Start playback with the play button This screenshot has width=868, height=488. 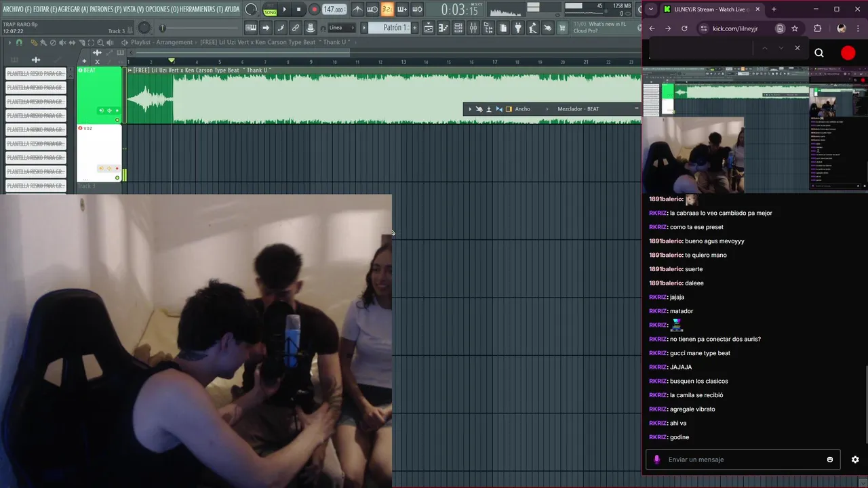pyautogui.click(x=284, y=9)
